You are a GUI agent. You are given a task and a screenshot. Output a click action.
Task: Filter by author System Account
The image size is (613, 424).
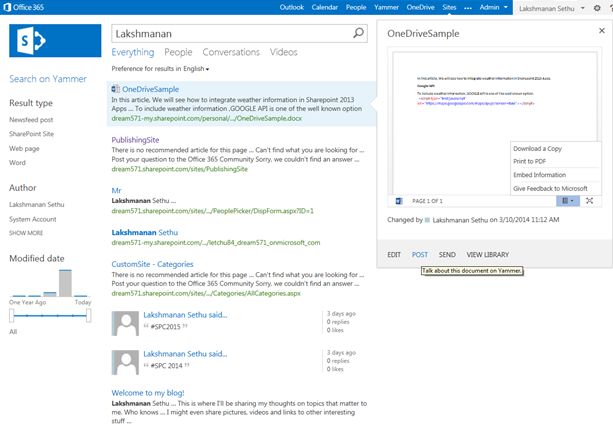(x=33, y=219)
